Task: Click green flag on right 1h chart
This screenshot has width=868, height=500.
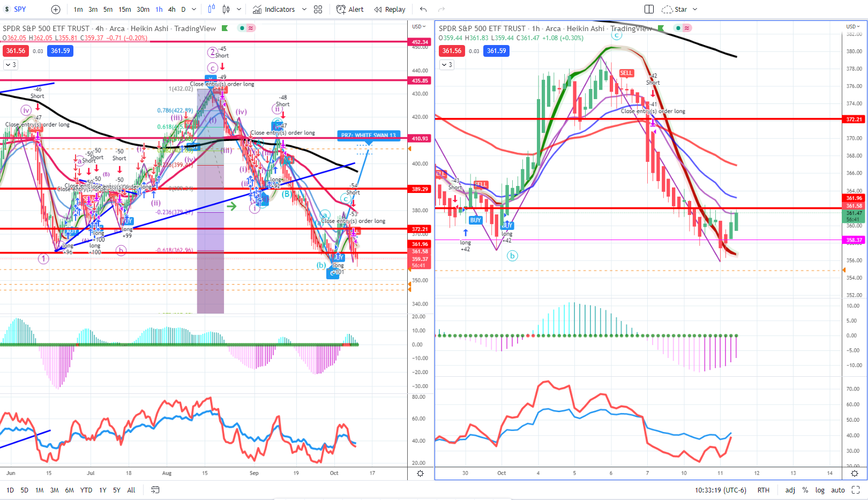Action: [x=661, y=28]
